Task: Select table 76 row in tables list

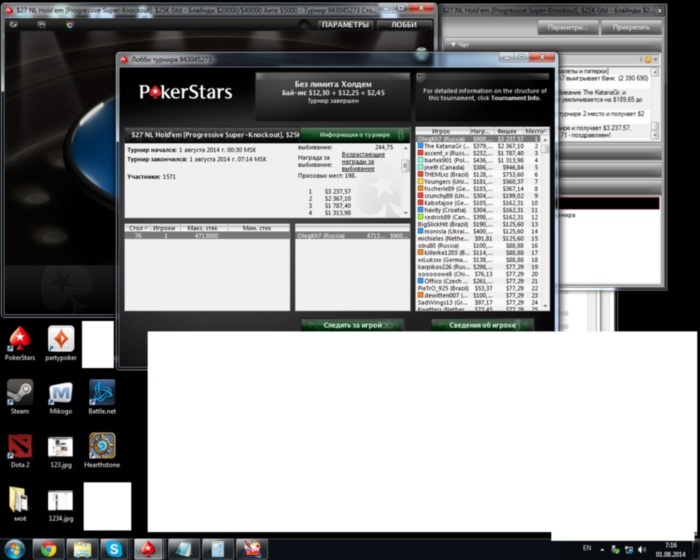Action: pyautogui.click(x=207, y=235)
